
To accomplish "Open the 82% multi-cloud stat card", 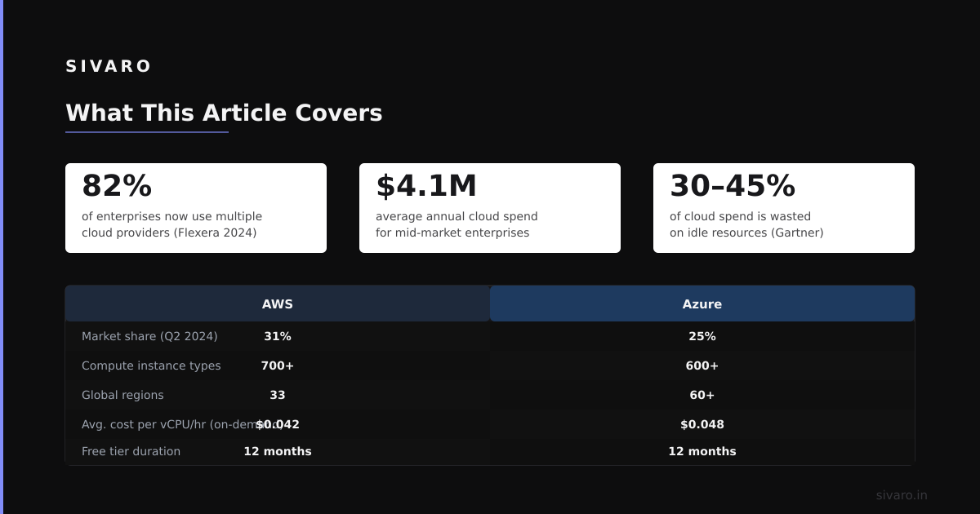I will click(x=196, y=208).
